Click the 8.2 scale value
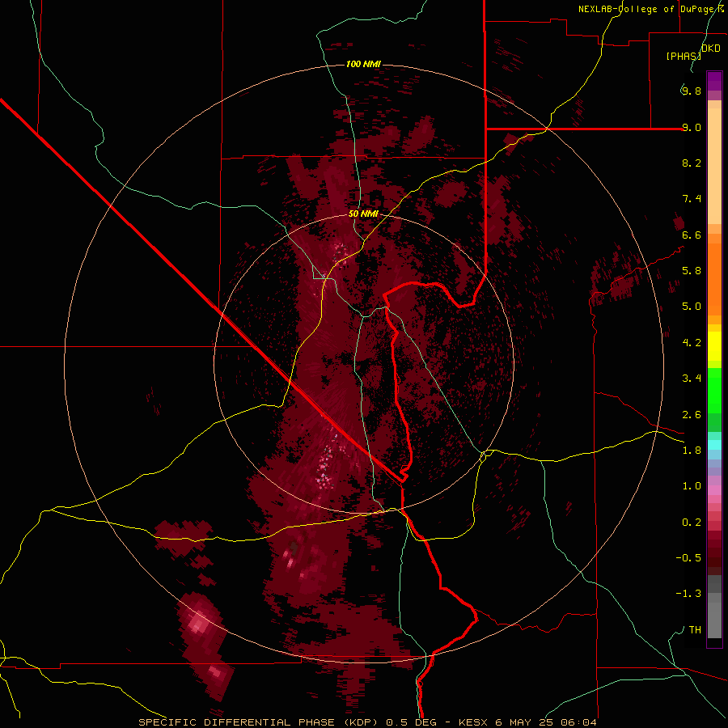This screenshot has width=728, height=728. coord(692,163)
